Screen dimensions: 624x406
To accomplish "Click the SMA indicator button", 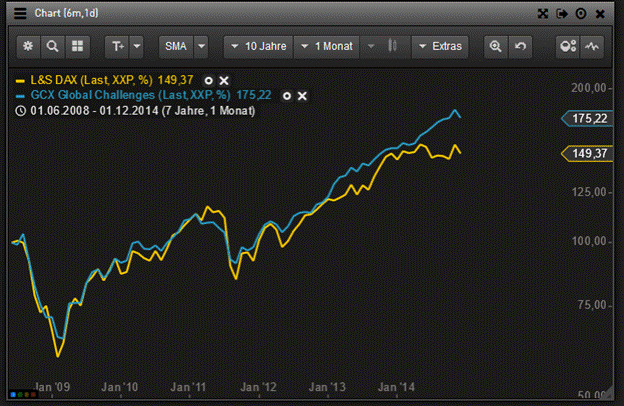I will click(x=176, y=47).
